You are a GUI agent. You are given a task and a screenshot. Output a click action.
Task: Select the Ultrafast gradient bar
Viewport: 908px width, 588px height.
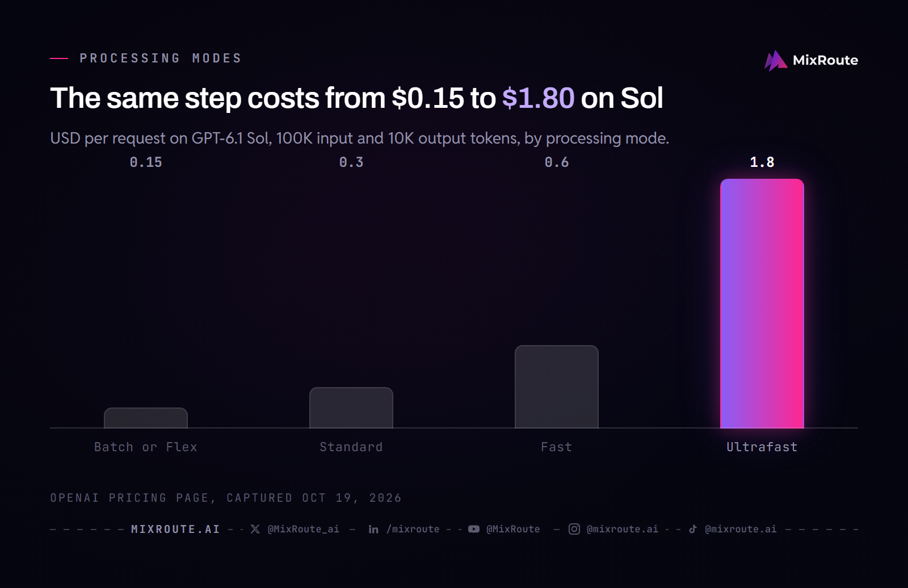tap(762, 304)
